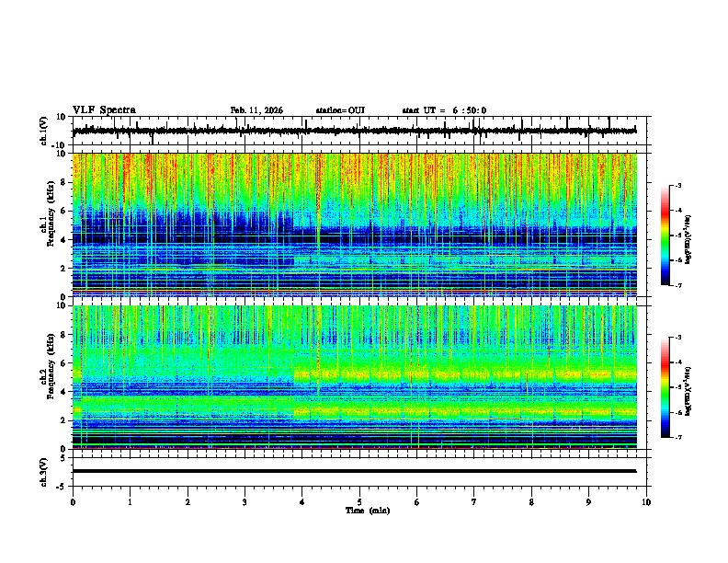Click the "-3" label on ch.2 color bar
This screenshot has height=563, width=728.
[x=677, y=338]
